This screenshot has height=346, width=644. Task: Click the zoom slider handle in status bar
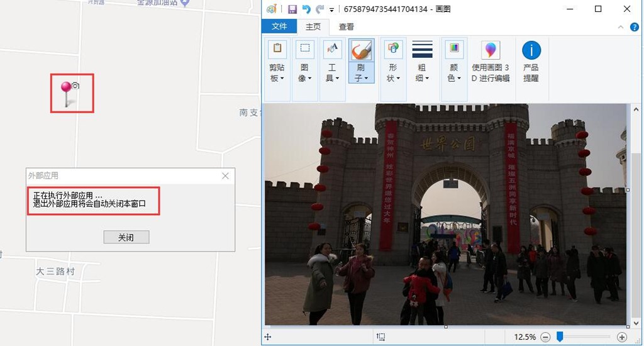[559, 337]
